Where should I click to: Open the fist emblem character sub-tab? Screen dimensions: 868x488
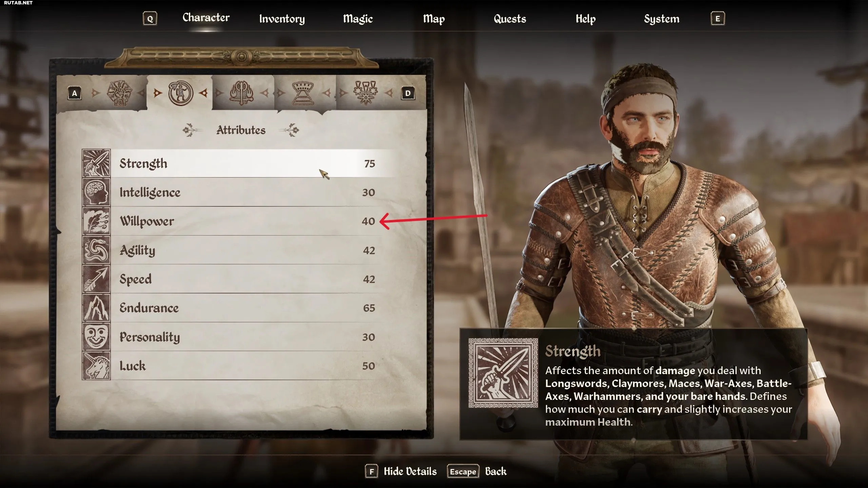(x=119, y=93)
